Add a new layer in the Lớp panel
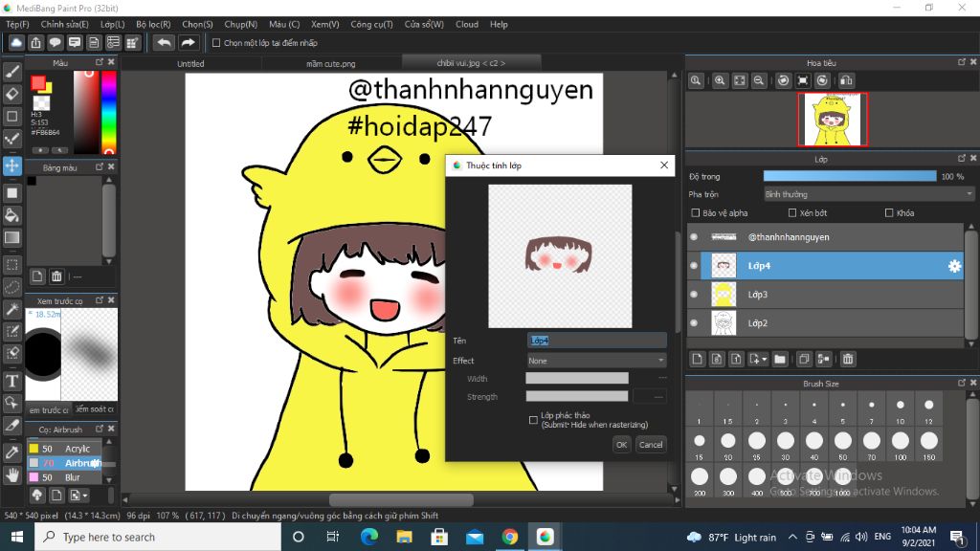 point(697,360)
